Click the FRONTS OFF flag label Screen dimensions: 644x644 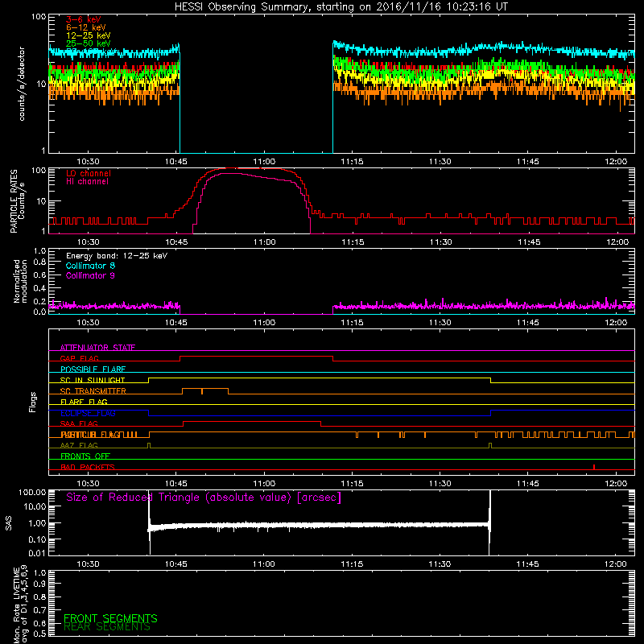(x=85, y=456)
